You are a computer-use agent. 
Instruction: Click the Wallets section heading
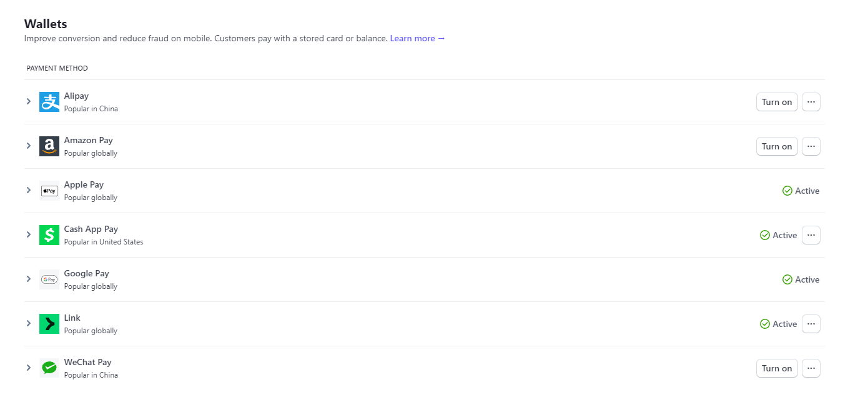[x=46, y=24]
